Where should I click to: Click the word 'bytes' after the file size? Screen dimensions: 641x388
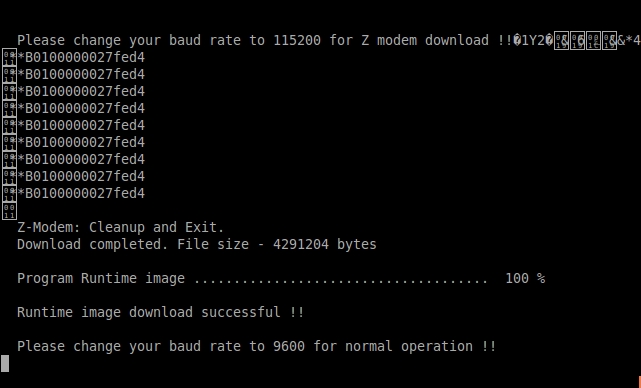(357, 244)
